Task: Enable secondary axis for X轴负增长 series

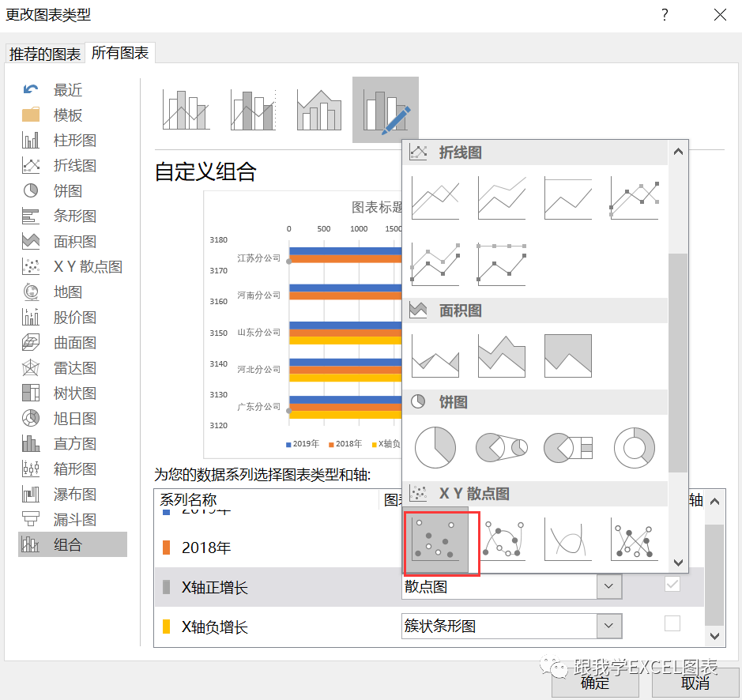Action: [672, 623]
